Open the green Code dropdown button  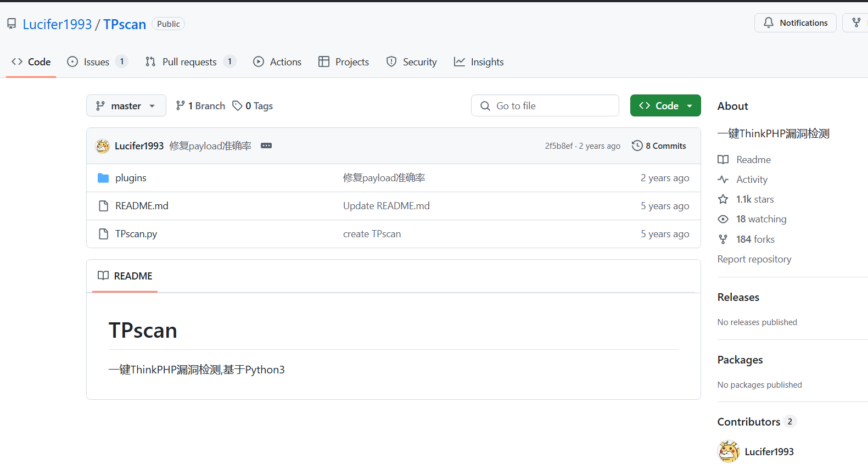tap(665, 105)
